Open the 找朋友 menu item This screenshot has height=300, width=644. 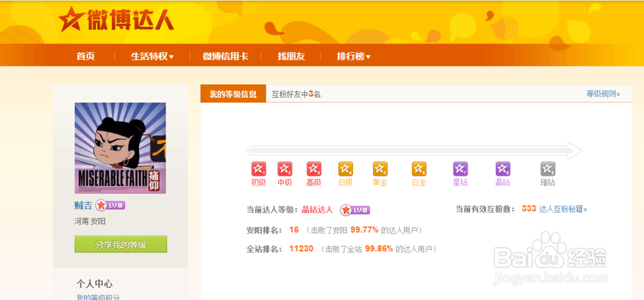291,57
